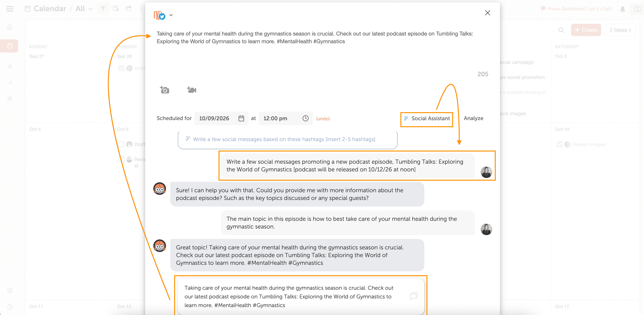Expand the social profile selector dropdown
This screenshot has height=315, width=644.
point(171,15)
